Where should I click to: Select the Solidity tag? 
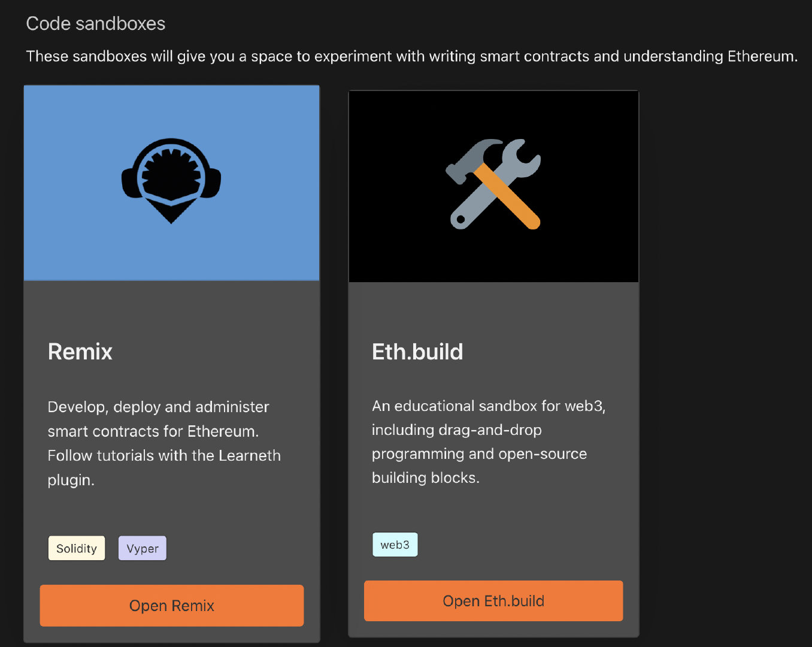[x=77, y=548]
